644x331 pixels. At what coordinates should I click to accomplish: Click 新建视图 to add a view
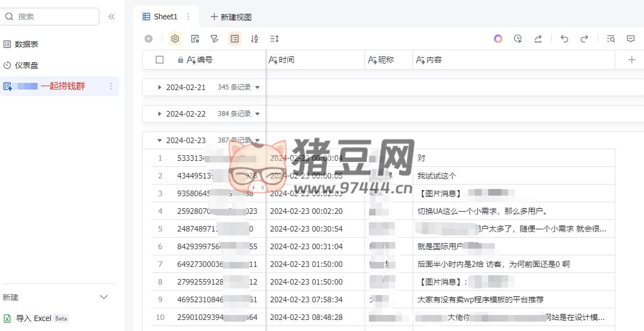coord(231,17)
